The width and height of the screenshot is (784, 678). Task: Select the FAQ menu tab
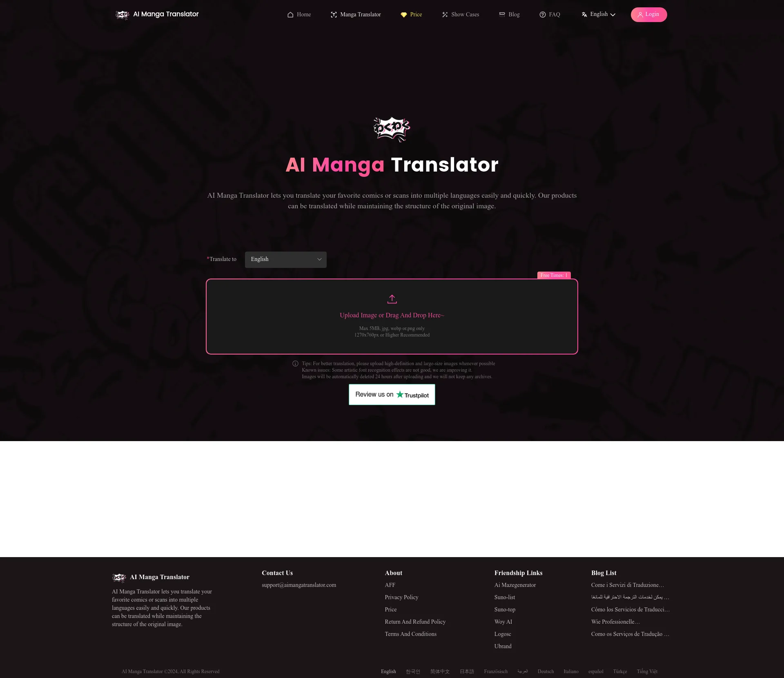pyautogui.click(x=554, y=15)
